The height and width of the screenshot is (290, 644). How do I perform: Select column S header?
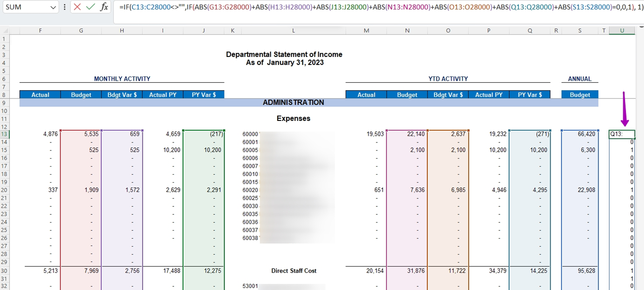point(580,31)
